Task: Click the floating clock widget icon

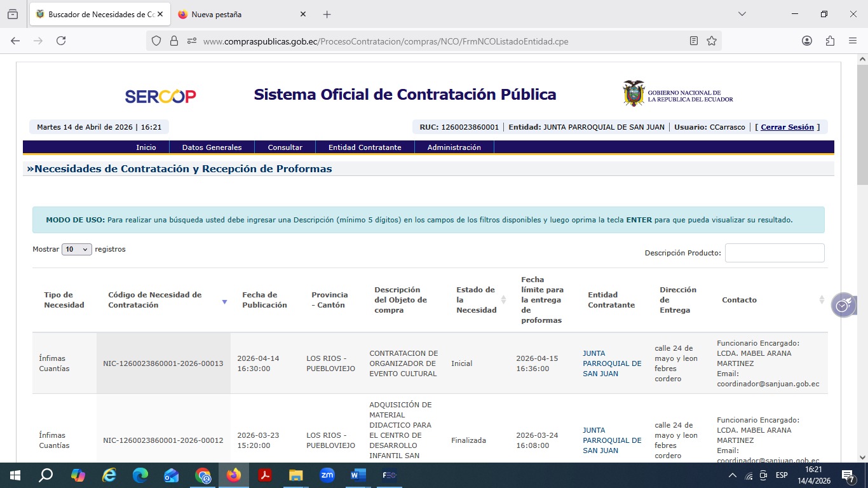Action: 843,306
